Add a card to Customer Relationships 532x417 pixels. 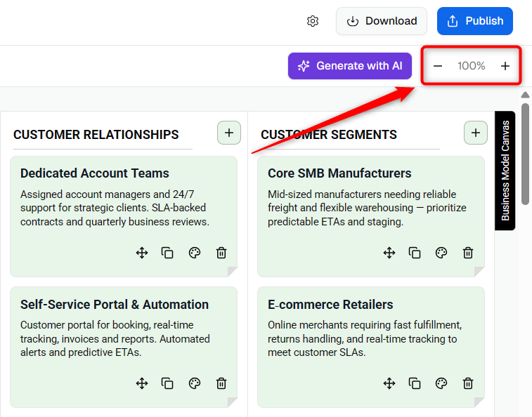pyautogui.click(x=229, y=133)
